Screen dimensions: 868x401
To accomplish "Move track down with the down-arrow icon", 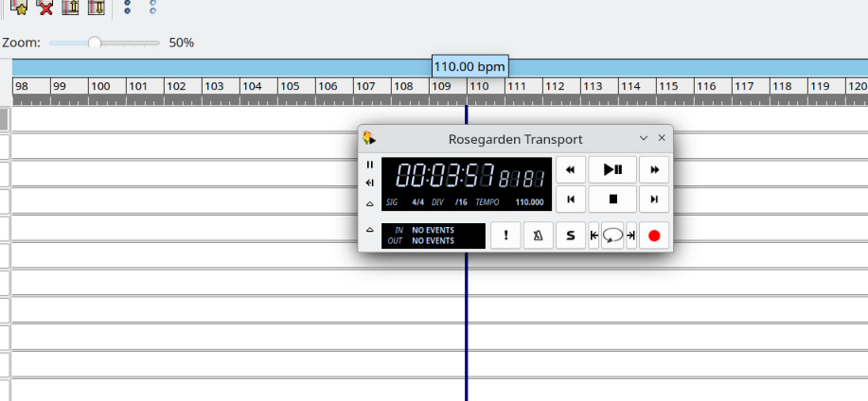I will point(96,7).
